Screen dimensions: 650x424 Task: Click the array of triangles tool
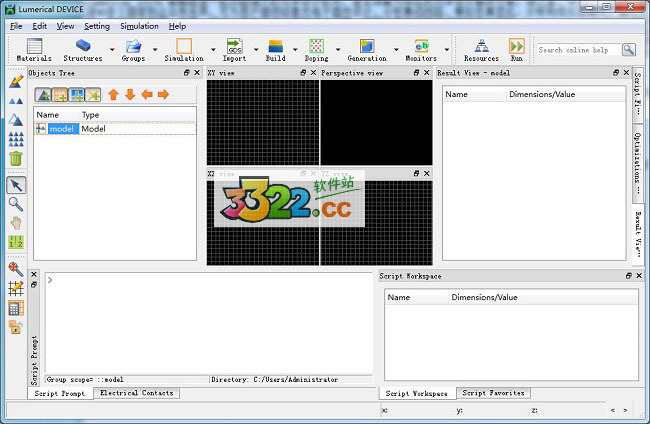16,139
